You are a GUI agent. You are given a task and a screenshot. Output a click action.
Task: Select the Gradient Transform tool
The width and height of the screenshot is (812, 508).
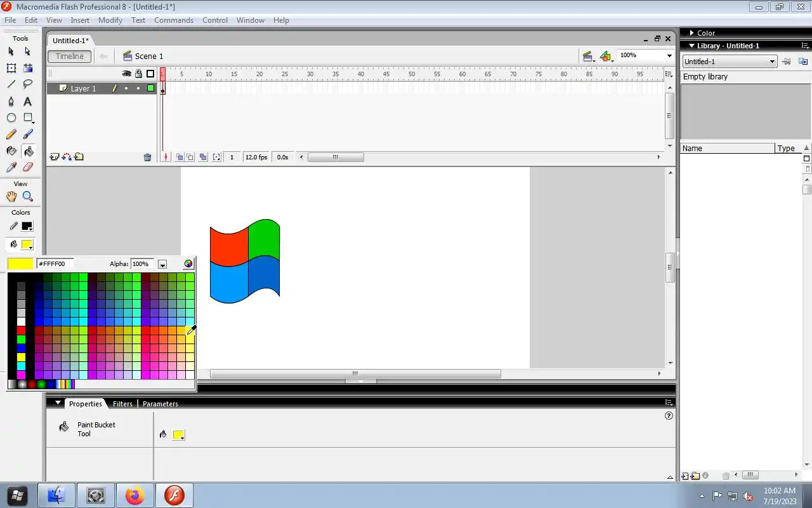(x=27, y=68)
